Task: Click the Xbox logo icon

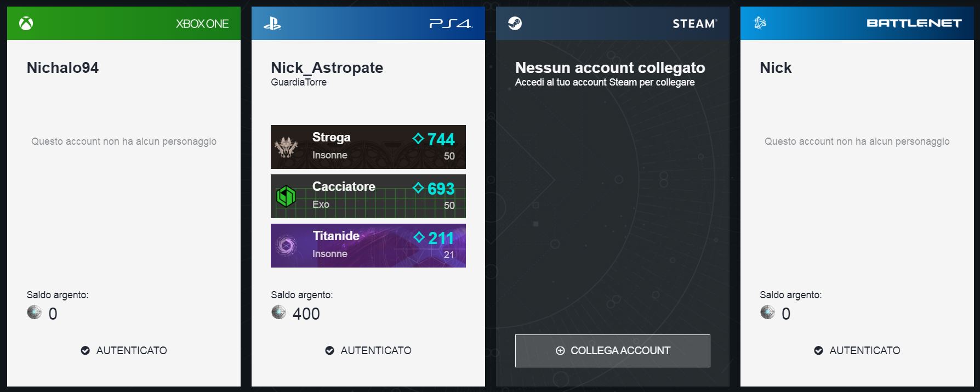Action: pos(26,24)
